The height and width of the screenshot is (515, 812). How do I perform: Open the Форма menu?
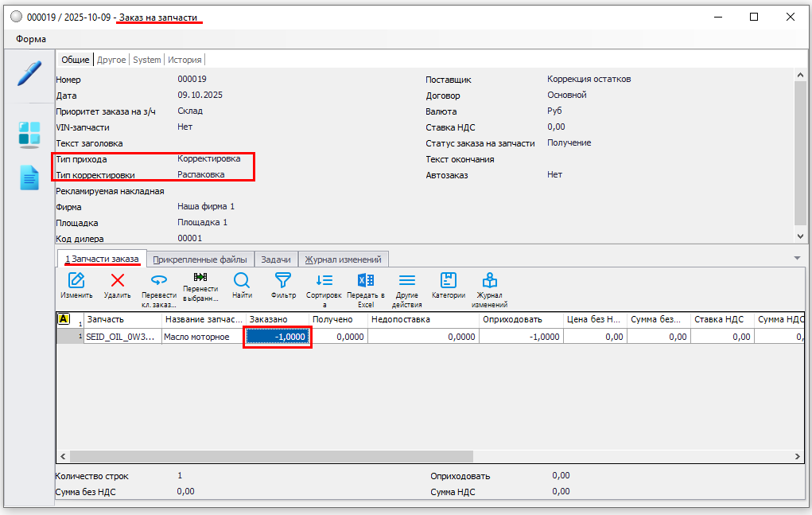pos(31,39)
